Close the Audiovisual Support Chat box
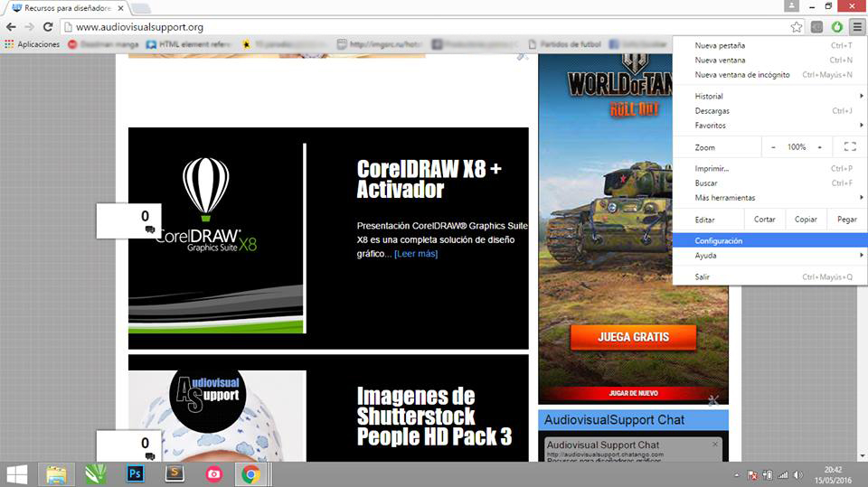 (714, 445)
